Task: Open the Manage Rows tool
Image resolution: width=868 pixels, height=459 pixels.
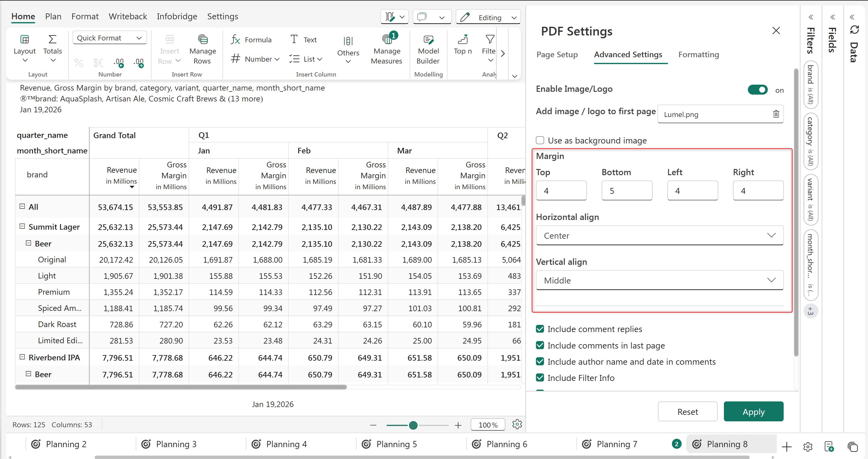Action: (202, 50)
